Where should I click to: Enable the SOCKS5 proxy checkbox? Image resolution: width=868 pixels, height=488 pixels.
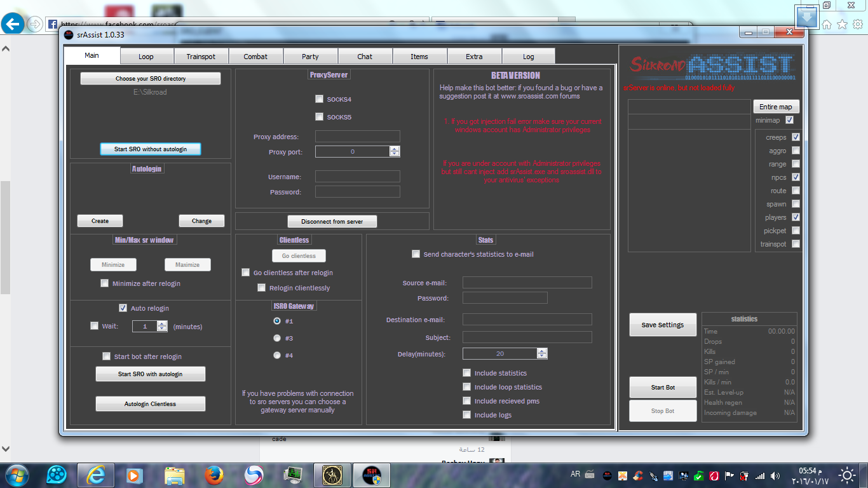tap(319, 117)
